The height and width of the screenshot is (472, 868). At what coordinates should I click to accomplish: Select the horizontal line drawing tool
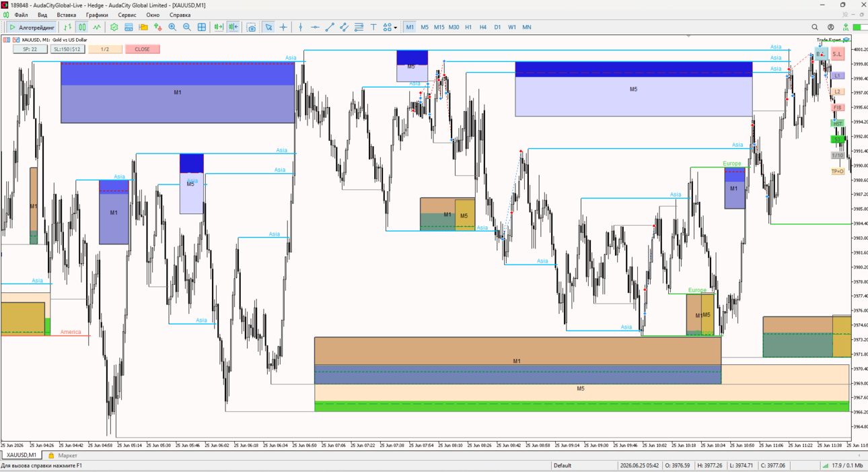point(315,27)
